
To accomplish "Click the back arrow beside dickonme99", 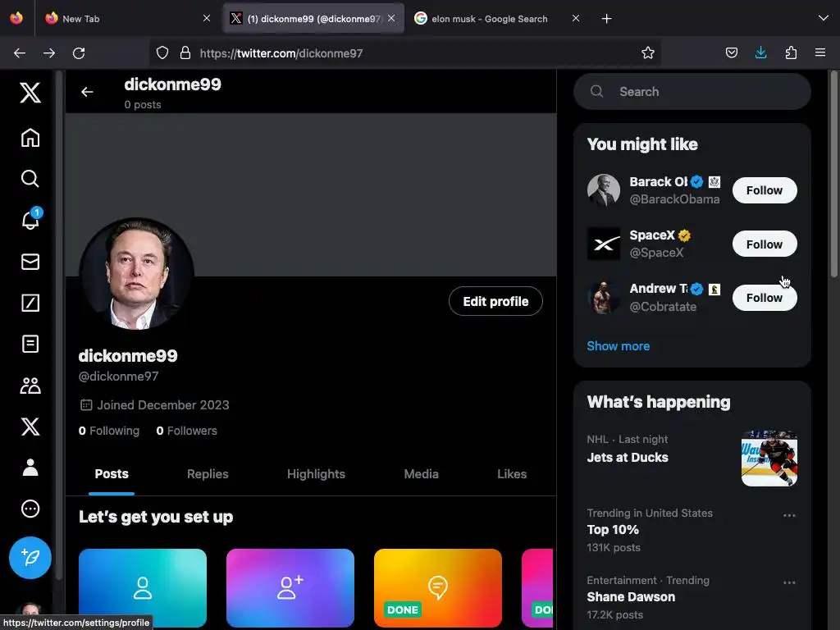I will (87, 92).
